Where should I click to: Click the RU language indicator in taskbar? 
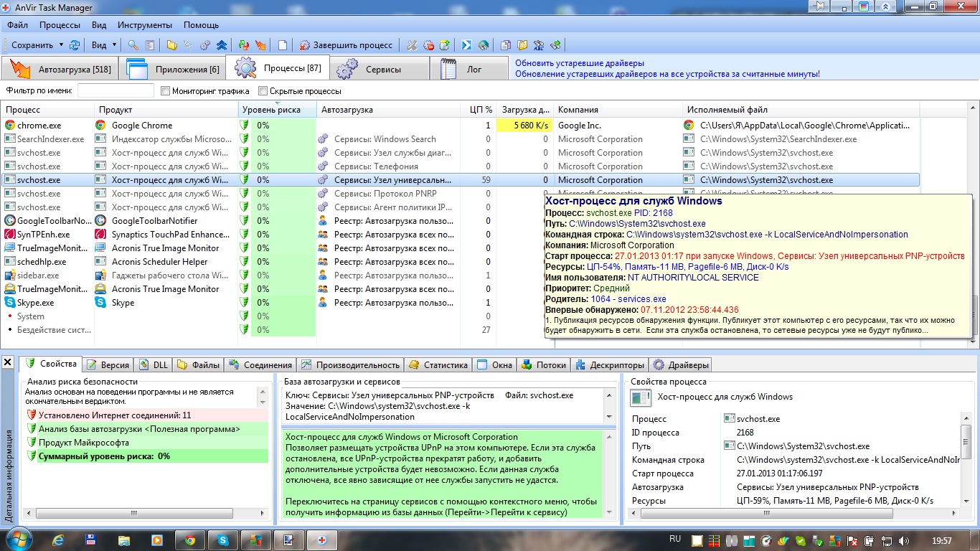click(x=675, y=539)
